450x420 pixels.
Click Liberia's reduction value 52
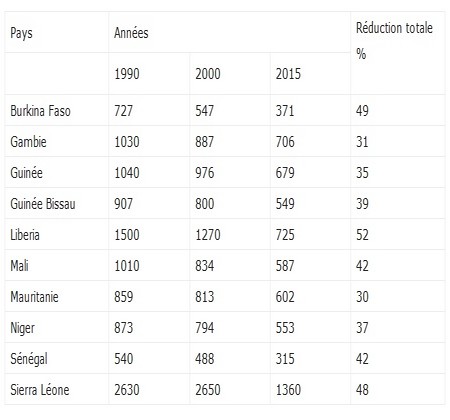[x=362, y=235]
